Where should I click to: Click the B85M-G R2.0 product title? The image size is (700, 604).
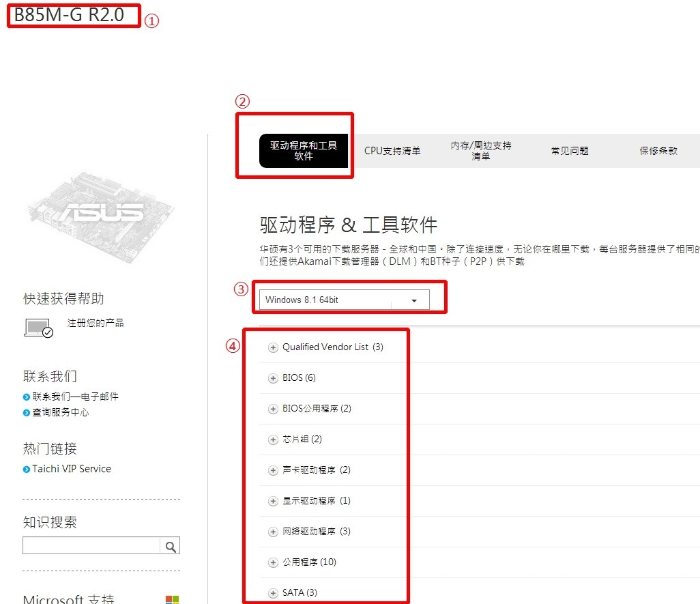[x=69, y=15]
